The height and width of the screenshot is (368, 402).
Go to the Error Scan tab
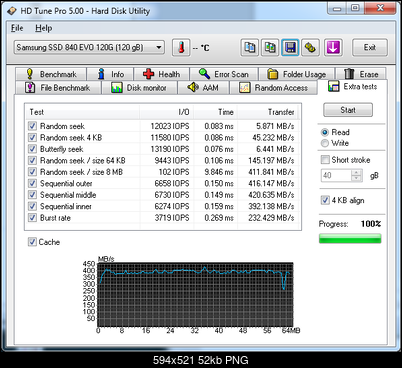tap(224, 74)
